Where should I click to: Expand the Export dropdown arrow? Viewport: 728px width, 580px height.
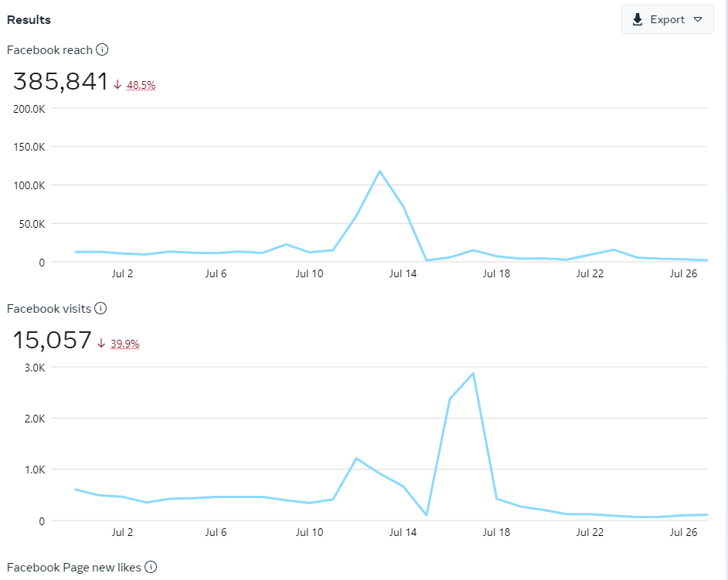698,19
